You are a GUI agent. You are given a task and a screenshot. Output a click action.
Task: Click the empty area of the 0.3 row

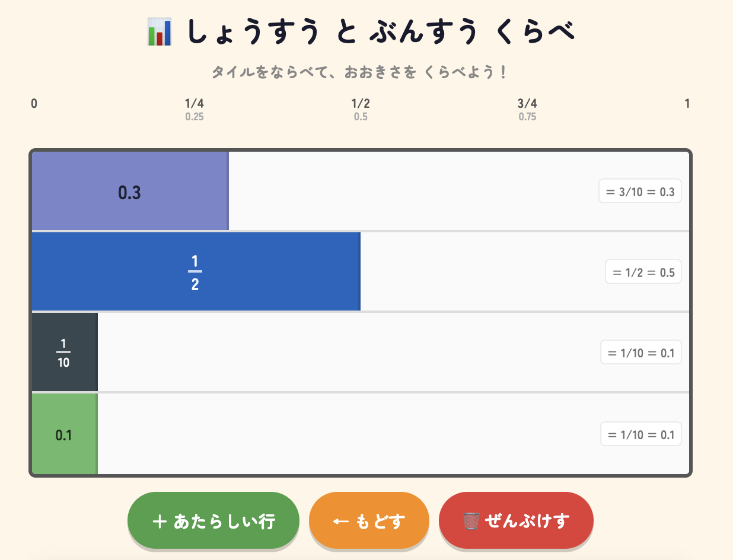409,191
